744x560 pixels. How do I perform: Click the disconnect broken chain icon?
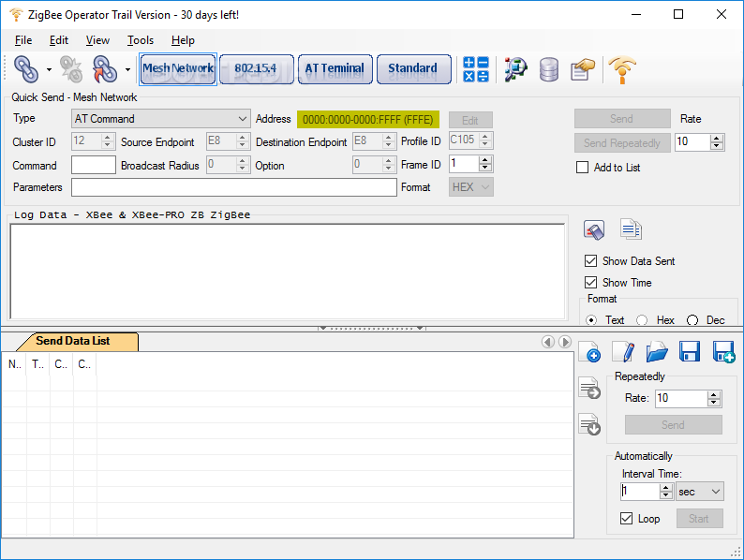pyautogui.click(x=71, y=69)
